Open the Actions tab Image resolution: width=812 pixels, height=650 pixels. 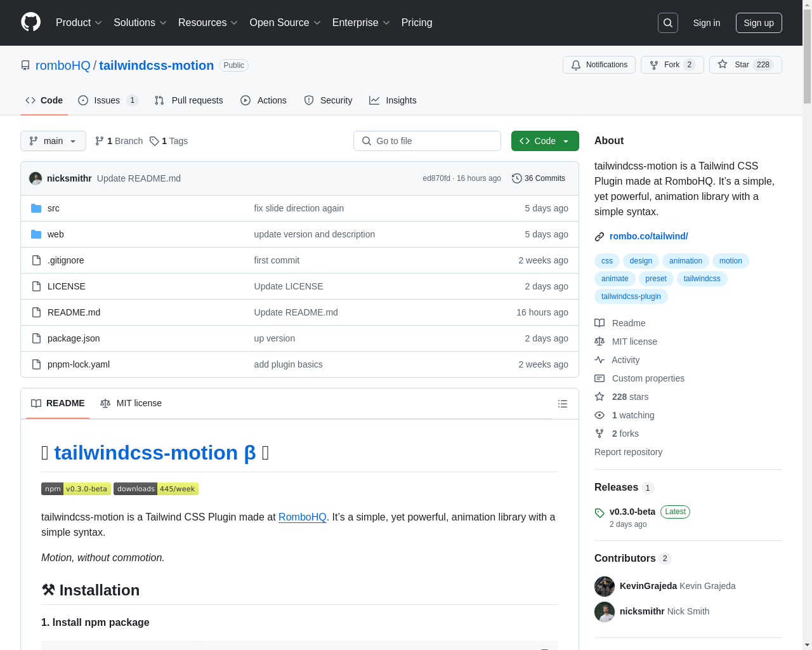(x=264, y=100)
